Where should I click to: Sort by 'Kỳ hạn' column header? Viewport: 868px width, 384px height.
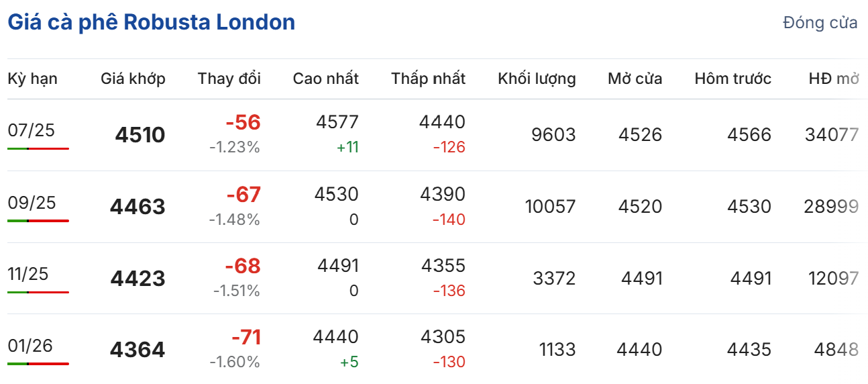pos(32,79)
